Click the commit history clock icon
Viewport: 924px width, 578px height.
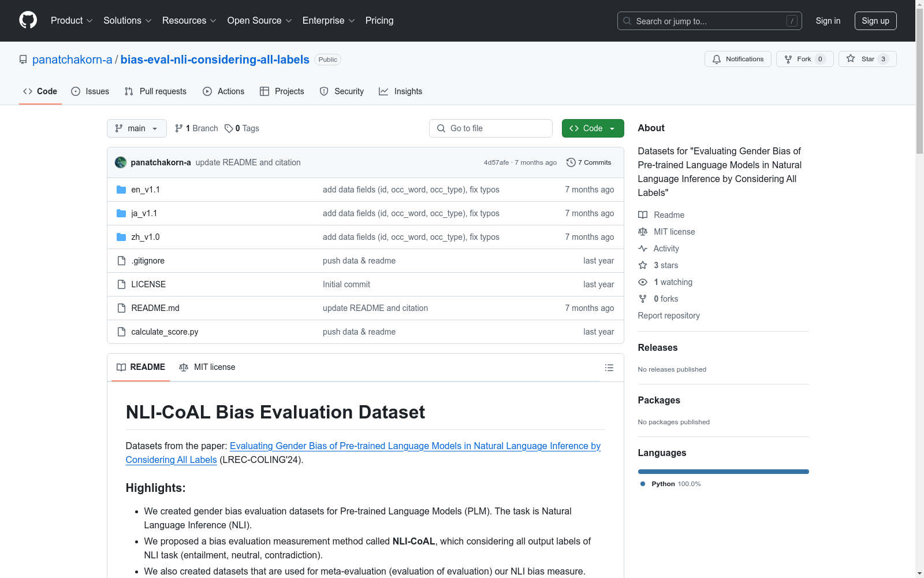point(571,162)
